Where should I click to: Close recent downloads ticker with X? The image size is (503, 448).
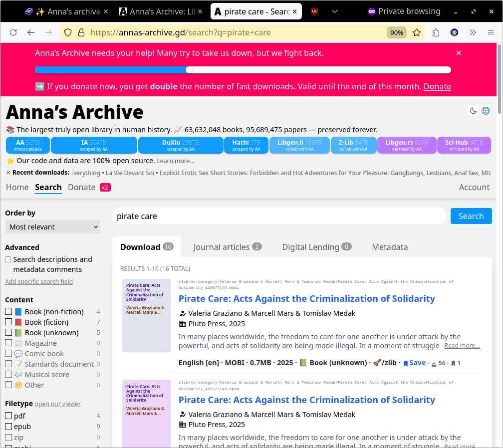click(x=8, y=173)
